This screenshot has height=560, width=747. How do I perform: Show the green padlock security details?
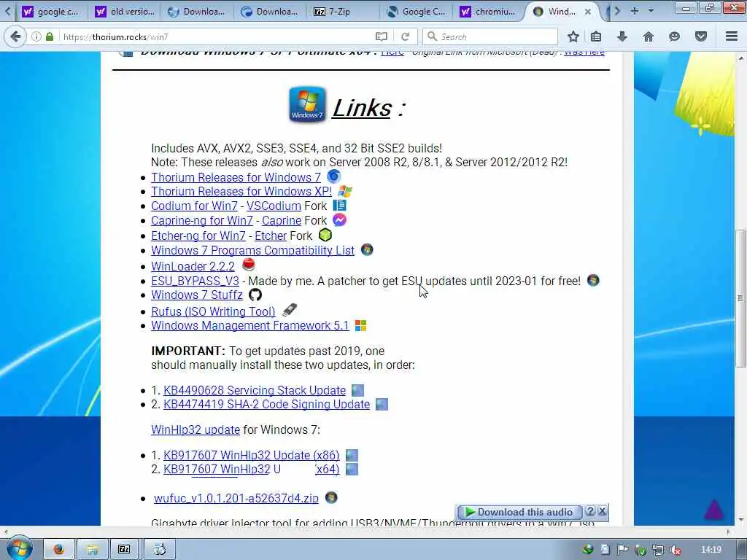coord(50,36)
